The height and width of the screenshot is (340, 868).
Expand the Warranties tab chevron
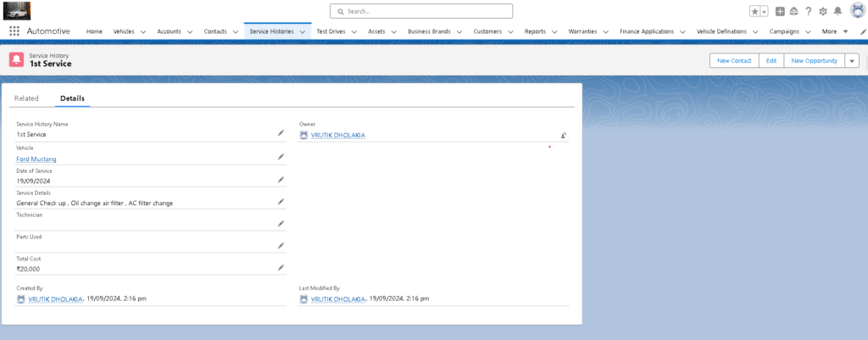(x=605, y=31)
